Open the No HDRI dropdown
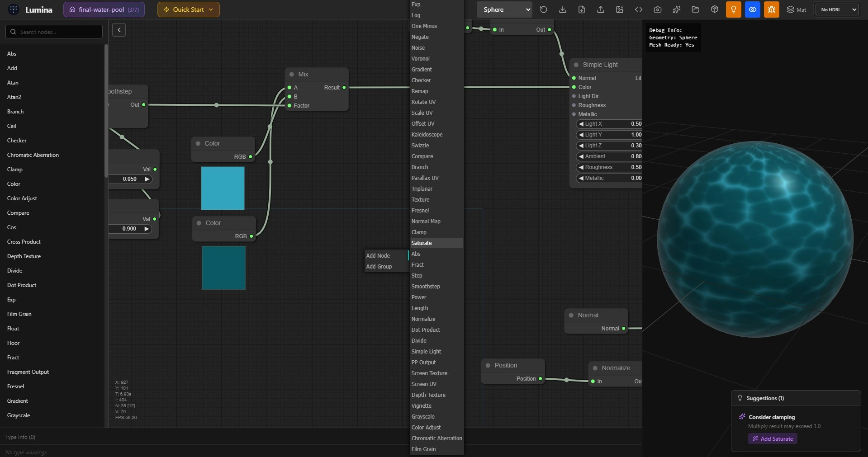This screenshot has width=868, height=457. click(x=836, y=9)
